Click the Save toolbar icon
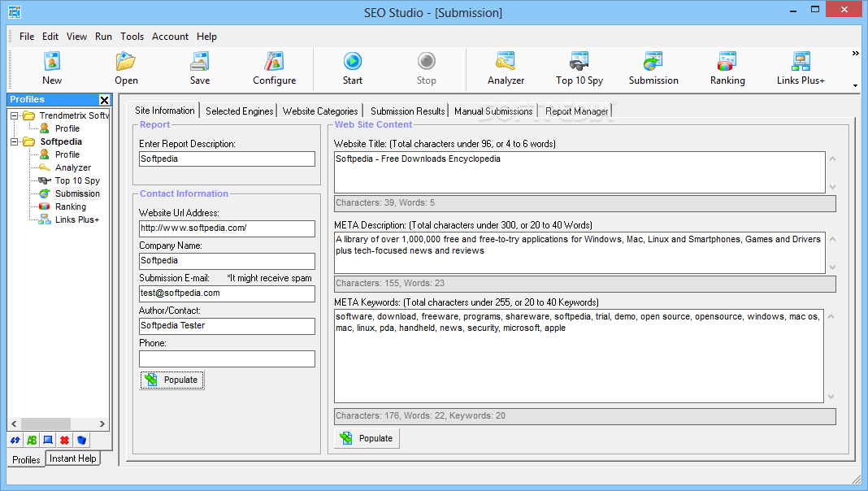The height and width of the screenshot is (491, 868). coord(200,68)
